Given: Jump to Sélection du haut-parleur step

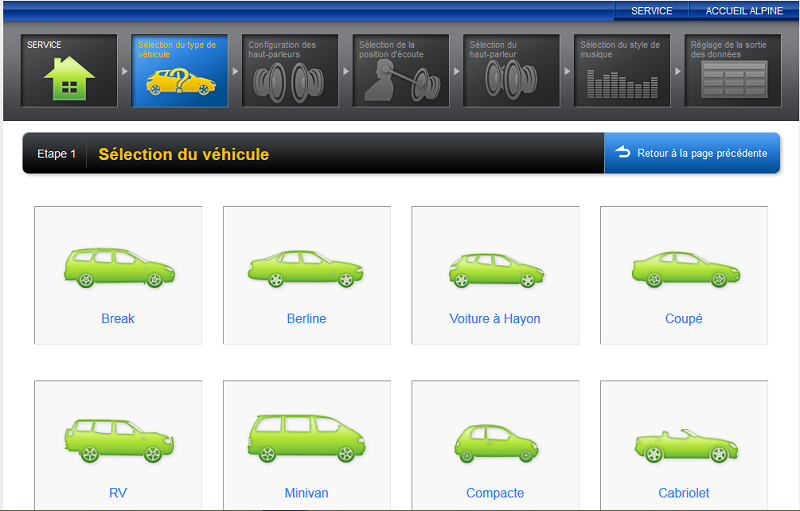Looking at the screenshot, I should [x=512, y=71].
